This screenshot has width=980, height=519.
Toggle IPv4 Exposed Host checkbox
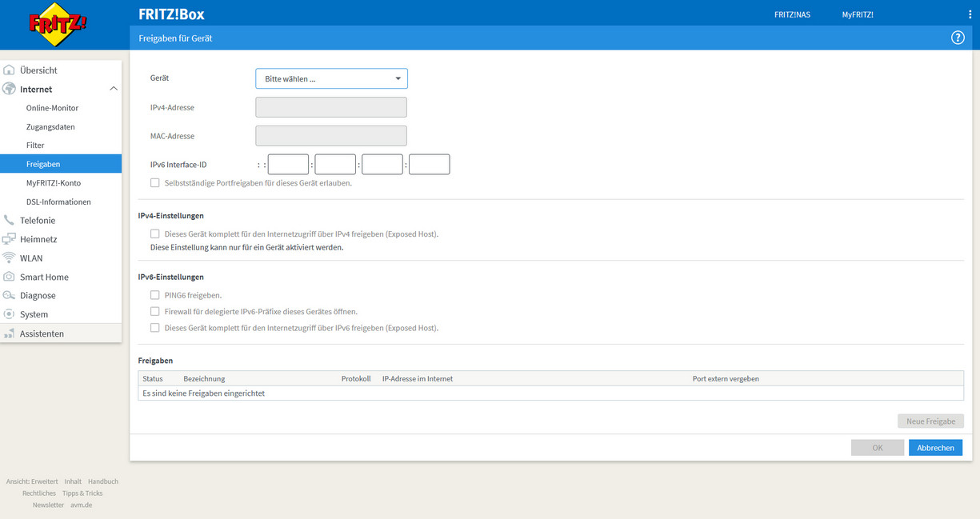(x=155, y=234)
